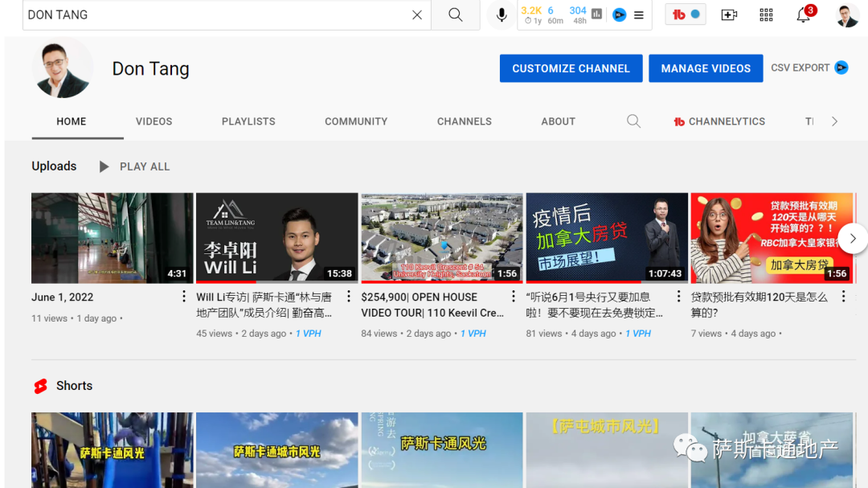
Task: Open the YouTube apps grid icon
Action: [765, 14]
